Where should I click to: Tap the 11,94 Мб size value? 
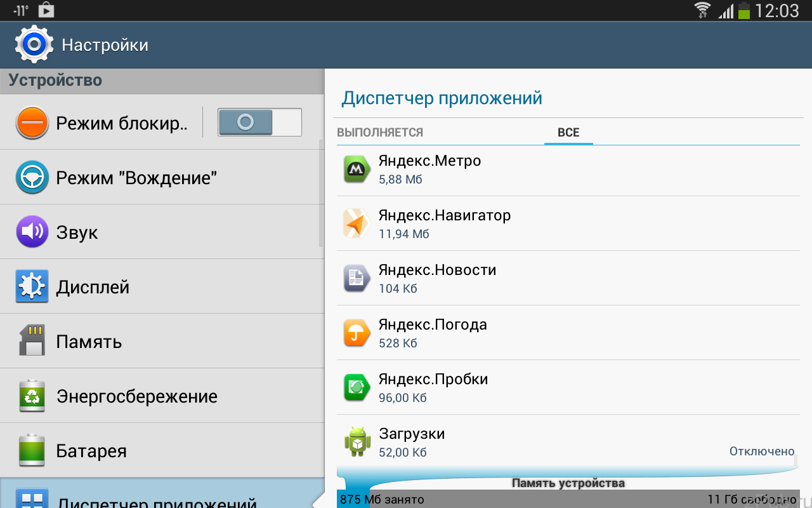pos(404,234)
